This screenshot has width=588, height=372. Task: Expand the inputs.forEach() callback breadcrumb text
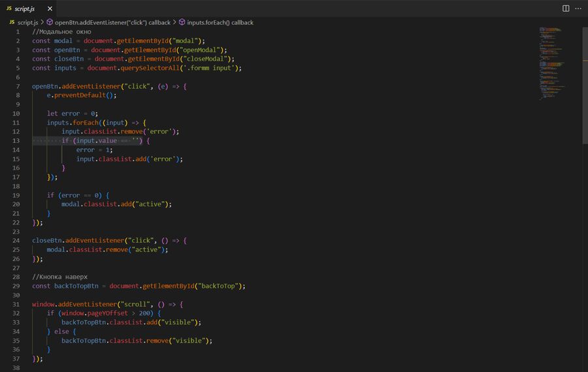[220, 22]
